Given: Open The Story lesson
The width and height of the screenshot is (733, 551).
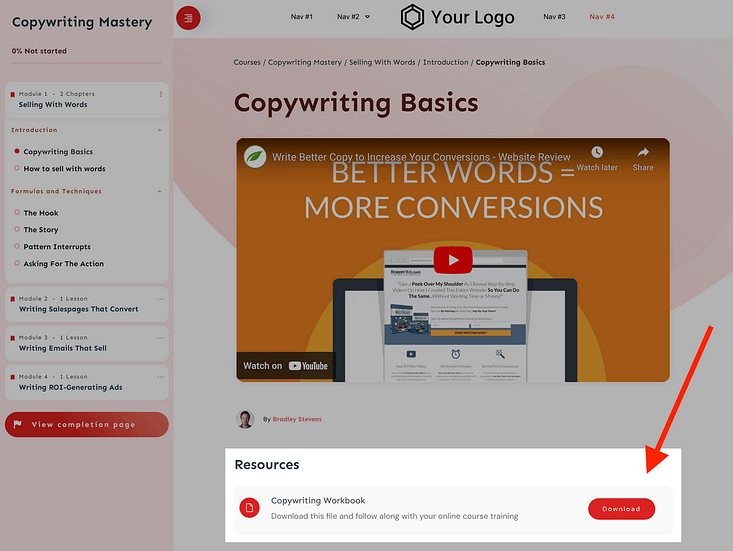Looking at the screenshot, I should click(x=41, y=230).
